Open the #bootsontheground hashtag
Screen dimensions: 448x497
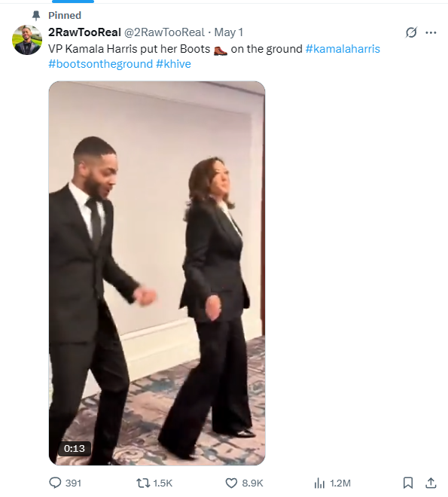[x=100, y=64]
